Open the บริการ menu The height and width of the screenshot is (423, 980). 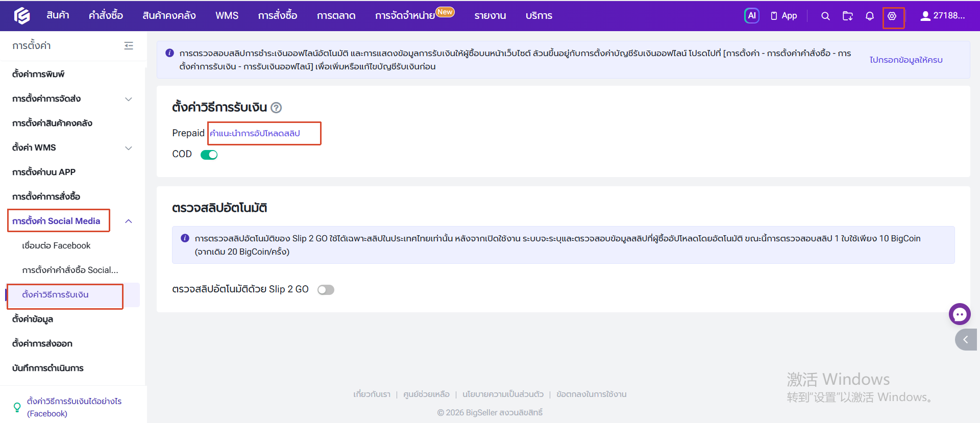click(x=538, y=16)
